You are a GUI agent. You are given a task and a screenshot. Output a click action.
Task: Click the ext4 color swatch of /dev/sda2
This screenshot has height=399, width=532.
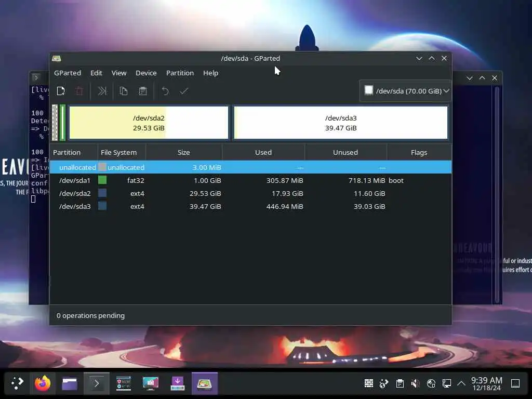(x=102, y=193)
